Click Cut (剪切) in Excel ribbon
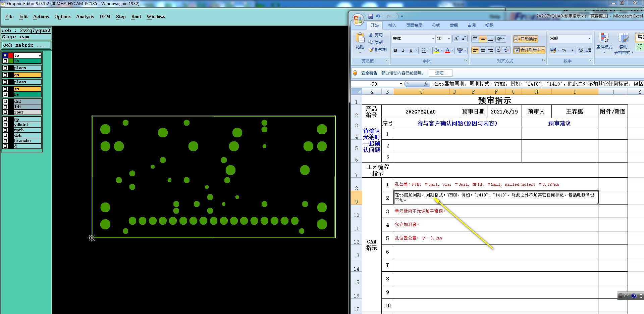The height and width of the screenshot is (314, 644). coord(376,35)
